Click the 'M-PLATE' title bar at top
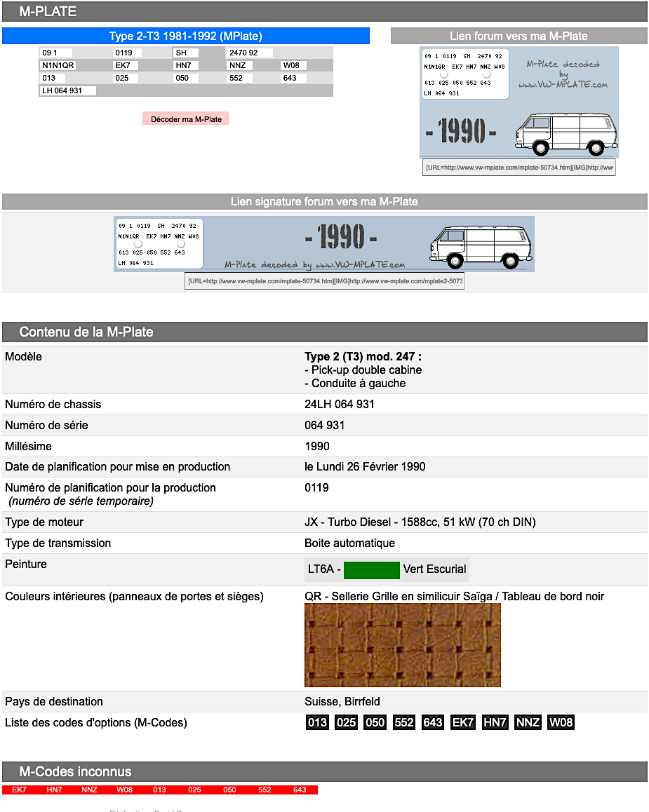649x812 pixels. [325, 11]
